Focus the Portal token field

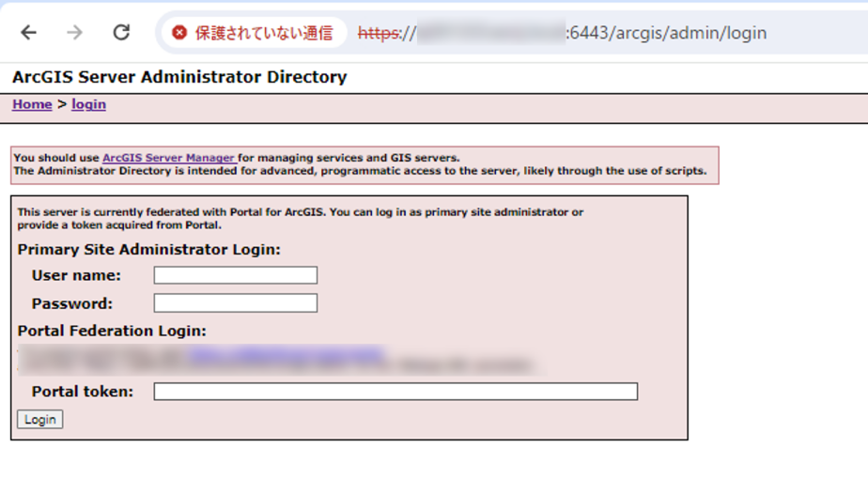point(395,392)
